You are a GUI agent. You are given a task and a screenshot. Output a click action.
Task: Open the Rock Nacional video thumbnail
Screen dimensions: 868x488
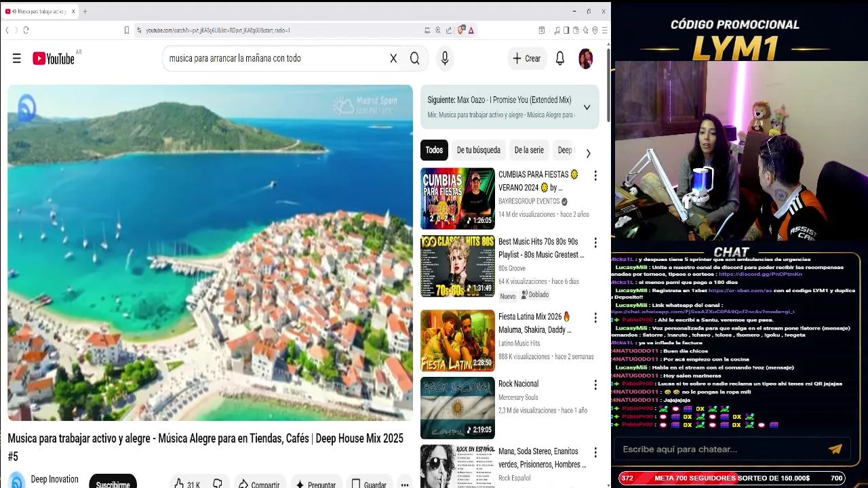pyautogui.click(x=458, y=408)
